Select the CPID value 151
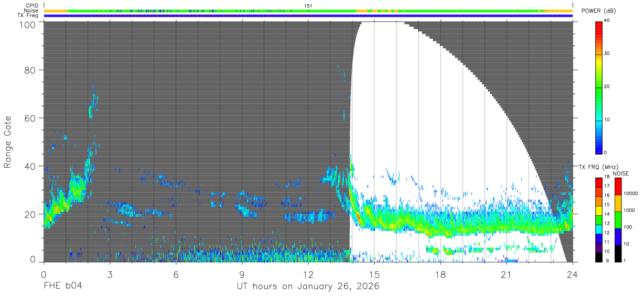The width and height of the screenshot is (644, 297). click(308, 6)
